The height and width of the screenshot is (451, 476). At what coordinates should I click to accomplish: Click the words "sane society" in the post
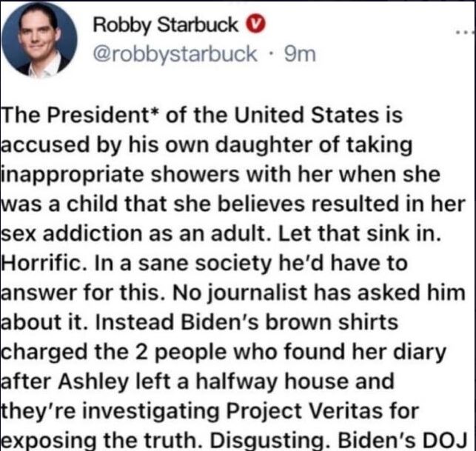tap(204, 264)
